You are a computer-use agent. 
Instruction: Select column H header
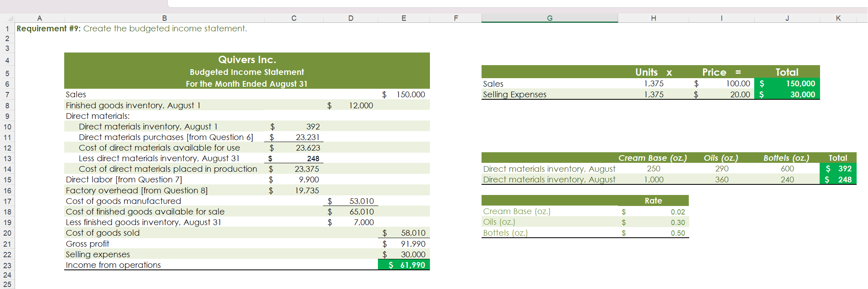pyautogui.click(x=653, y=18)
